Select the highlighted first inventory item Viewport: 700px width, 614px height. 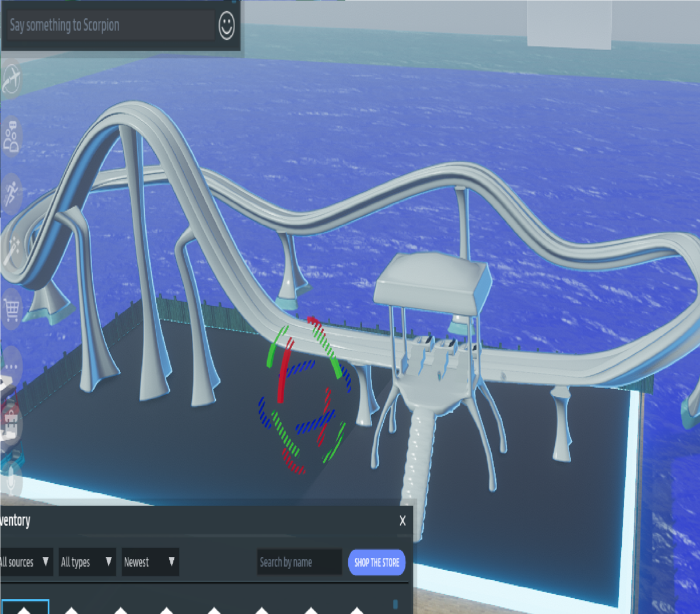tap(24, 607)
